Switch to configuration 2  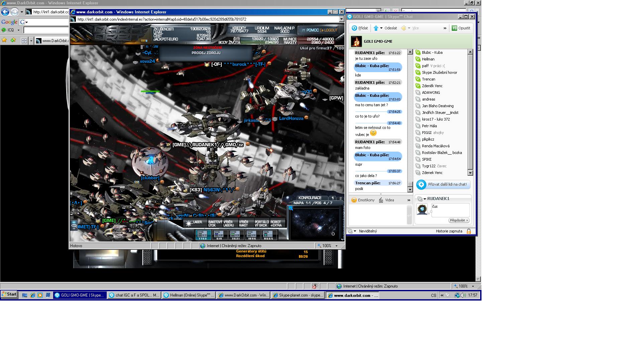coord(340,198)
